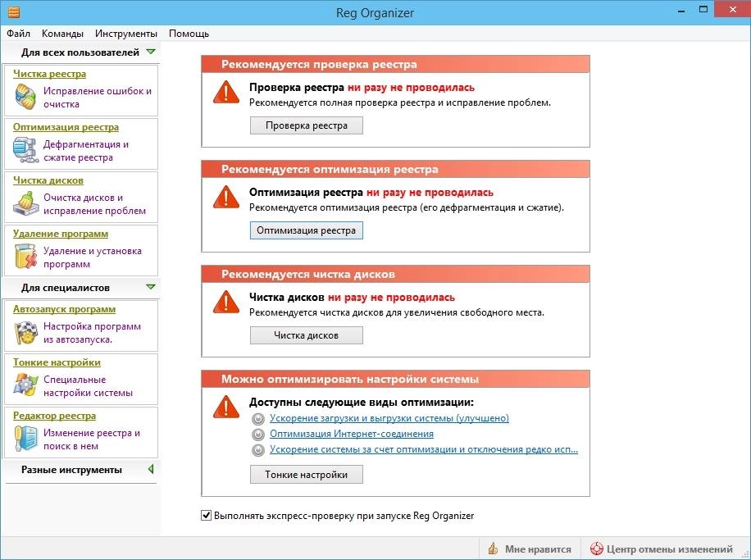
Task: Click the registry editor icon
Action: click(26, 439)
